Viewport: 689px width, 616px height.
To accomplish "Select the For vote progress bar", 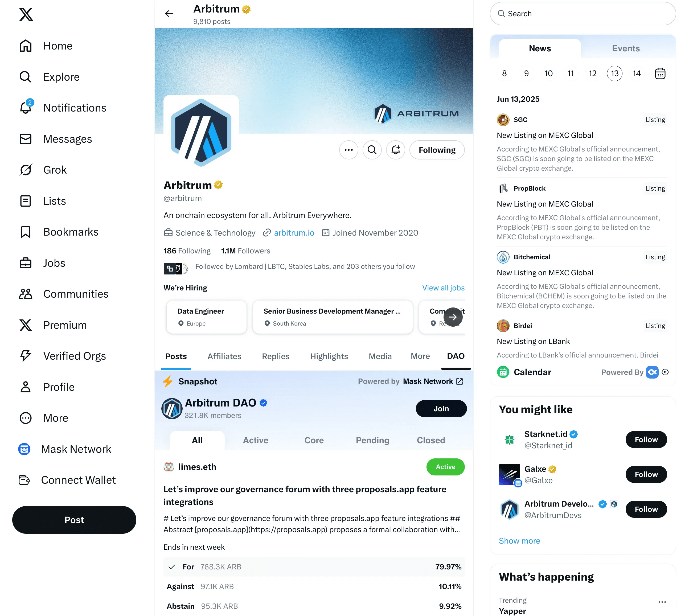I will 314,567.
